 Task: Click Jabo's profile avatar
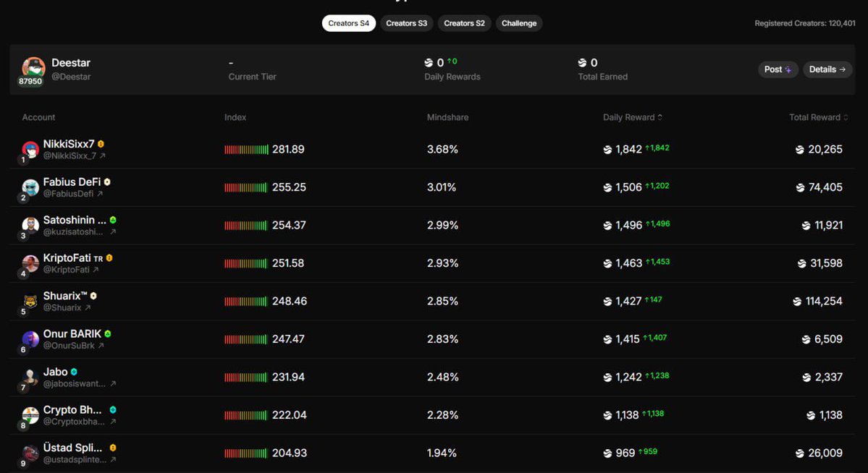point(30,378)
